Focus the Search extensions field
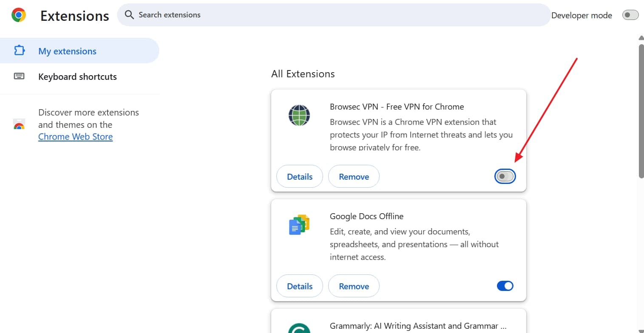This screenshot has width=644, height=333. [334, 15]
